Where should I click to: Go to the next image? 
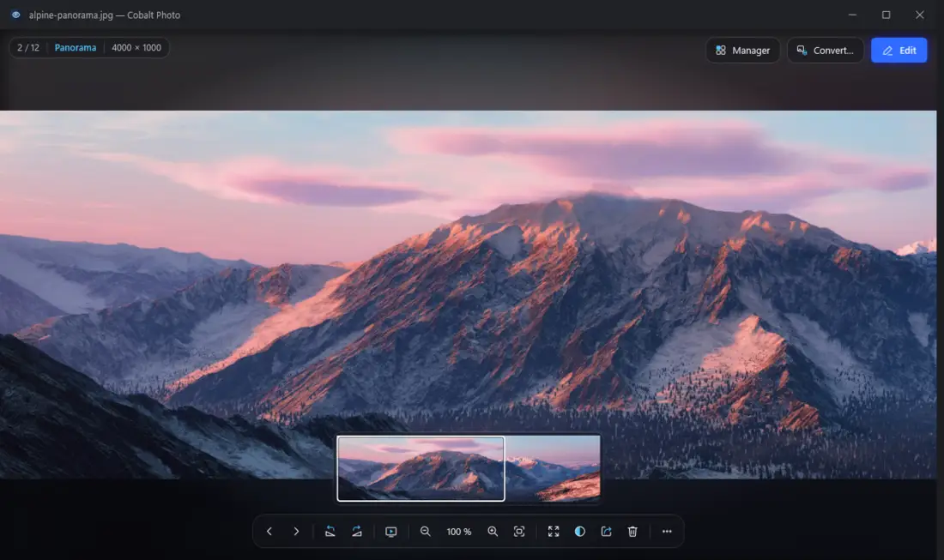(x=295, y=531)
